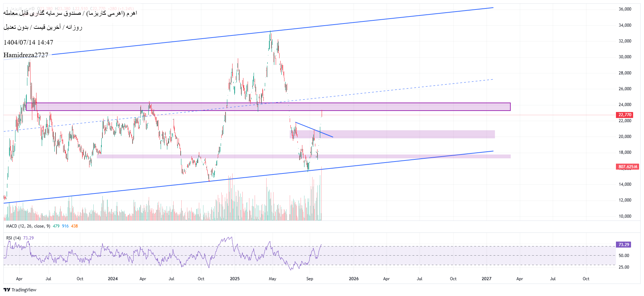
Task: Click the 1404/07/14 14:47 date stamp
Action: point(28,42)
